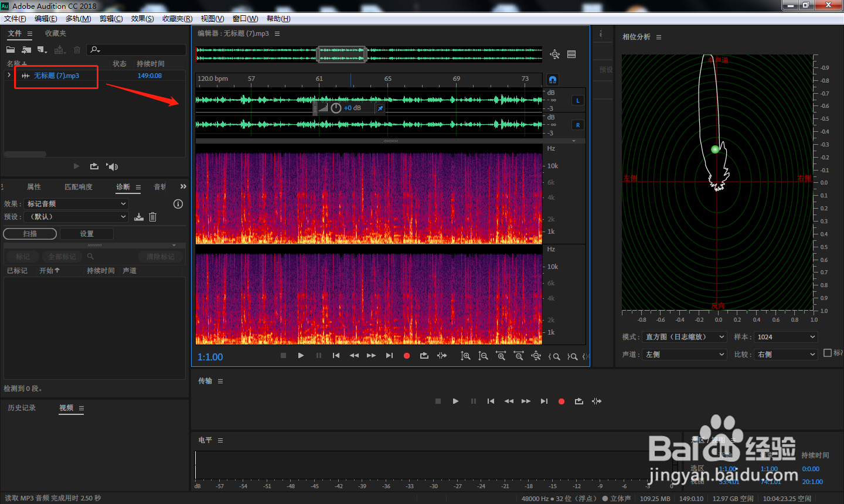Open the 文件 panel menu icon
This screenshot has height=504, width=844.
pos(30,34)
